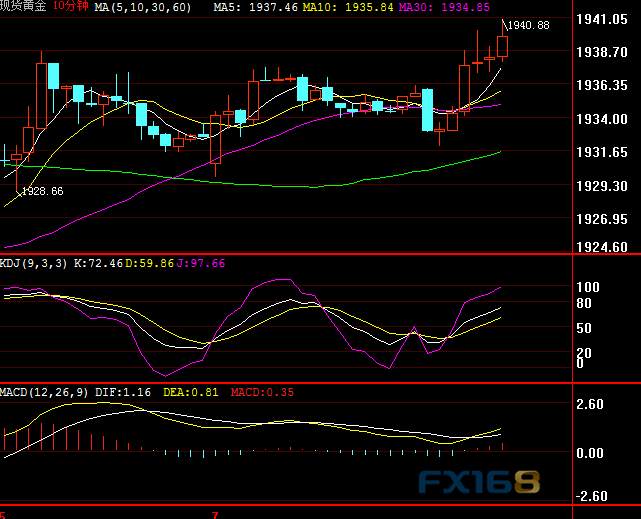This screenshot has height=519, width=641.
Task: Click the 现货黄金 chart title
Action: point(23,6)
